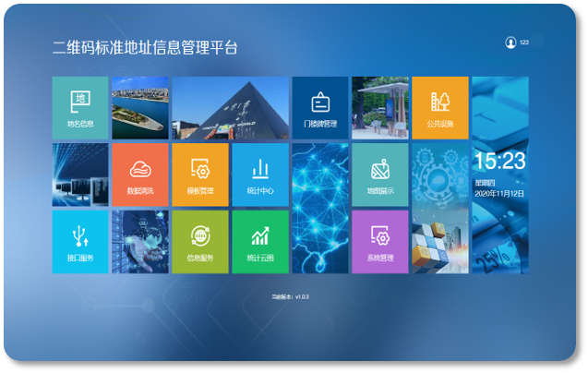Click the 15:23 clock display

[500, 161]
